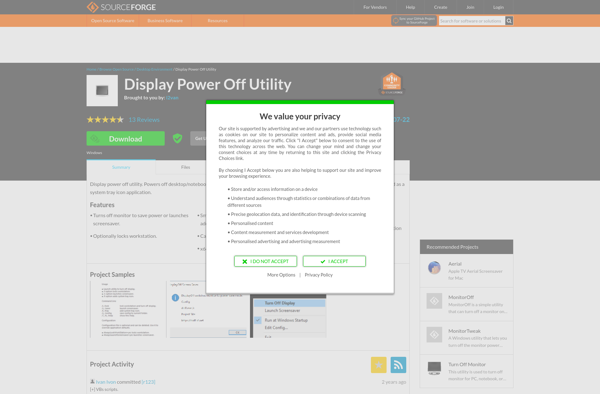Click For Vendors in top bar
600x394 pixels.
375,7
